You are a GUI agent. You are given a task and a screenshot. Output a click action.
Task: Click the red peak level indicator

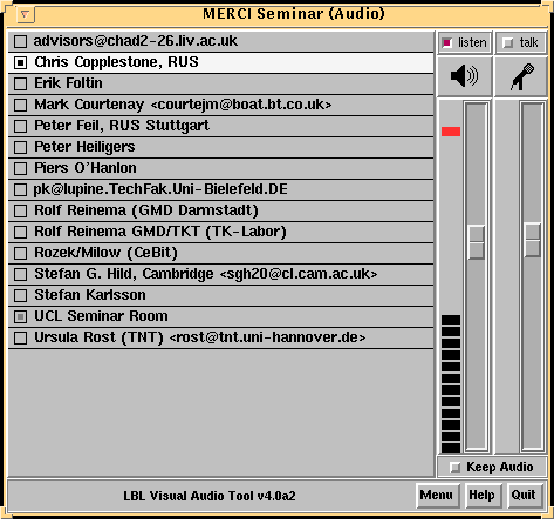451,131
